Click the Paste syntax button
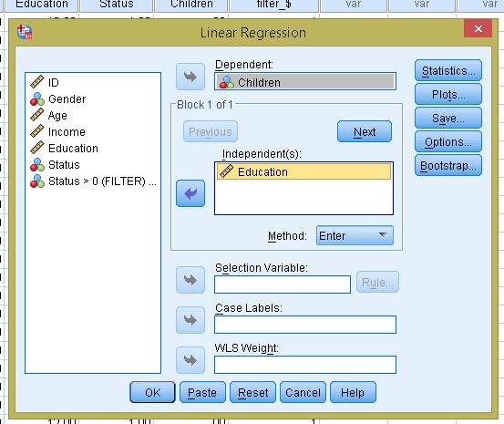Screen dimensions: 504x424 click(202, 392)
